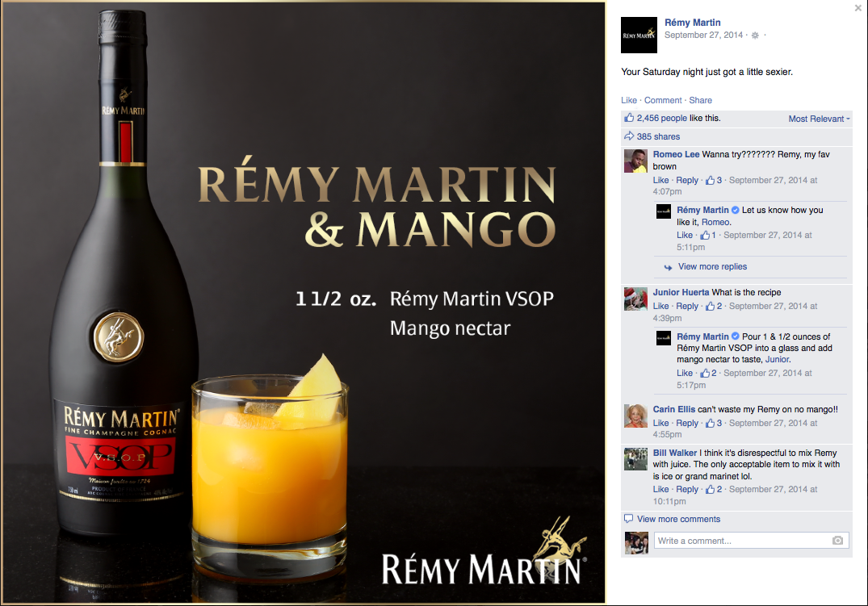This screenshot has width=868, height=606.
Task: Reply to Bill Walker's comment
Action: coord(687,489)
